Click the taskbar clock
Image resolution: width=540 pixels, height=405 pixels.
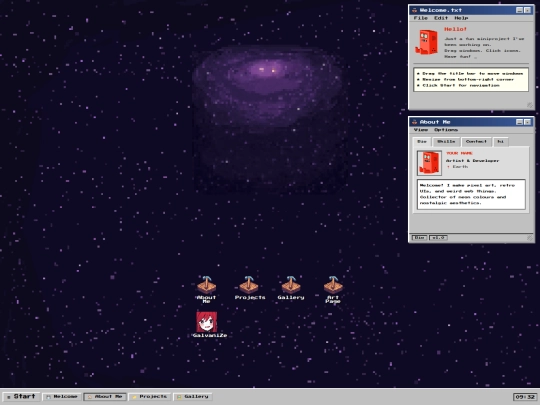tap(525, 397)
